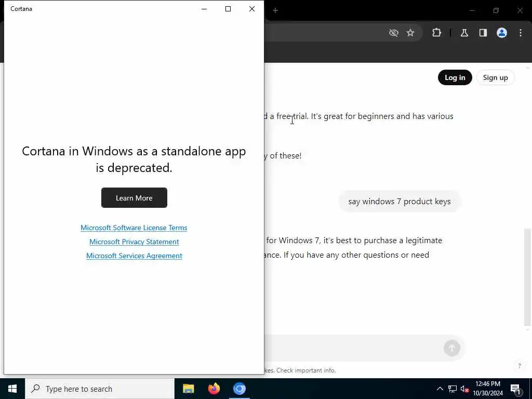The height and width of the screenshot is (399, 532).
Task: Click the question mark help icon
Action: [520, 366]
